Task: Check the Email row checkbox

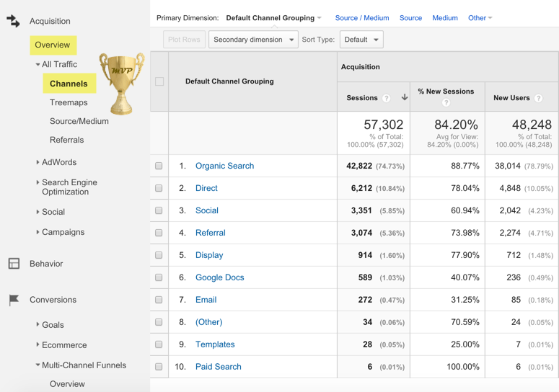Action: pyautogui.click(x=159, y=300)
